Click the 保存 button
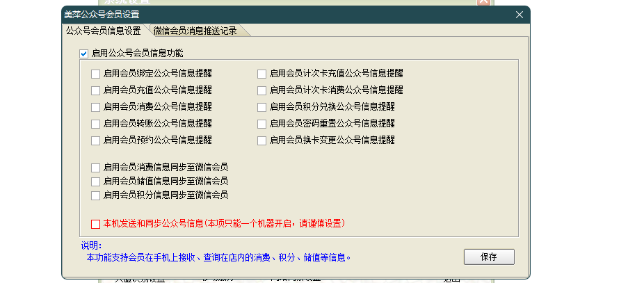The image size is (644, 283). pyautogui.click(x=489, y=257)
